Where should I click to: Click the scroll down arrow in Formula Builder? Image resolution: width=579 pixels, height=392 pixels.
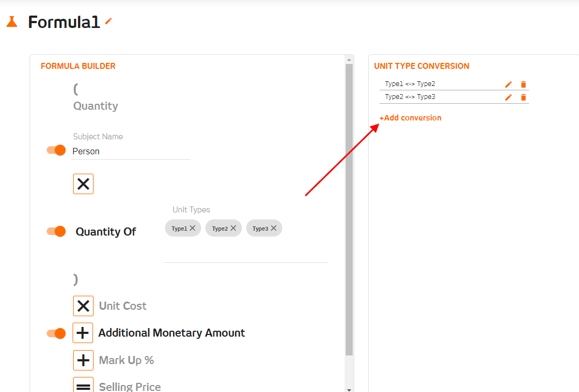pyautogui.click(x=349, y=389)
